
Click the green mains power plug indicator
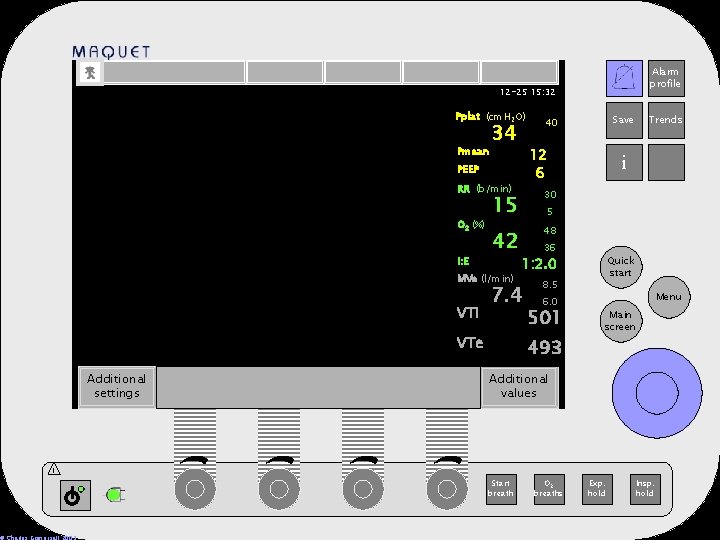pyautogui.click(x=116, y=495)
